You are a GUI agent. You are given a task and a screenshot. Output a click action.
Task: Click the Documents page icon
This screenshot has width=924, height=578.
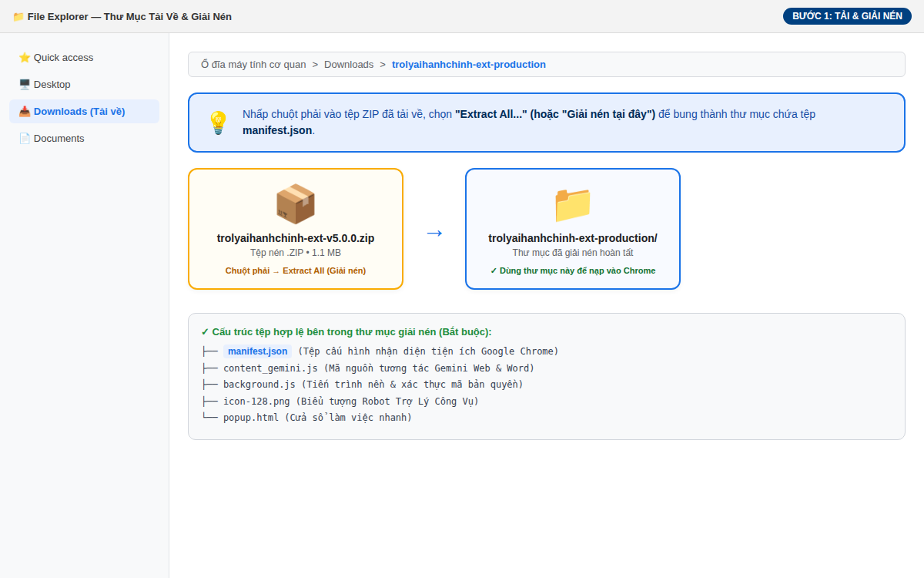click(x=25, y=138)
